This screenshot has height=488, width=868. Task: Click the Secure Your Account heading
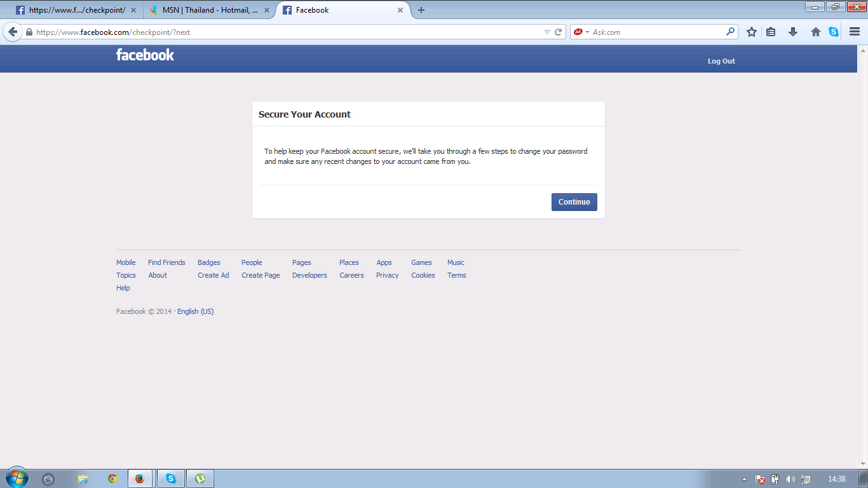(x=304, y=114)
